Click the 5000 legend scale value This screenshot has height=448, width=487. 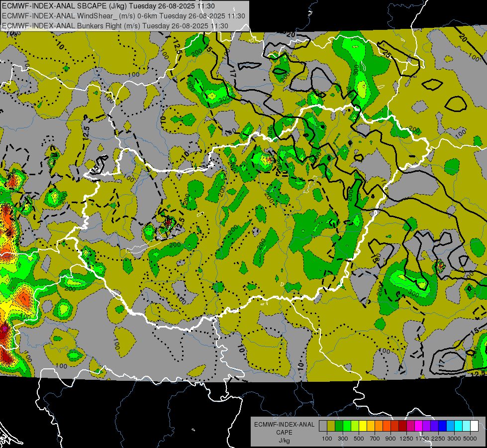[470, 439]
